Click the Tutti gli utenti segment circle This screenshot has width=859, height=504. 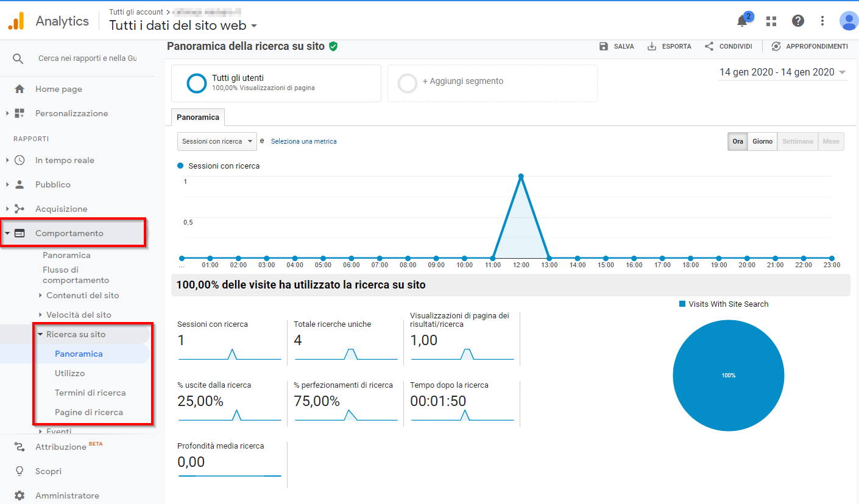click(197, 83)
